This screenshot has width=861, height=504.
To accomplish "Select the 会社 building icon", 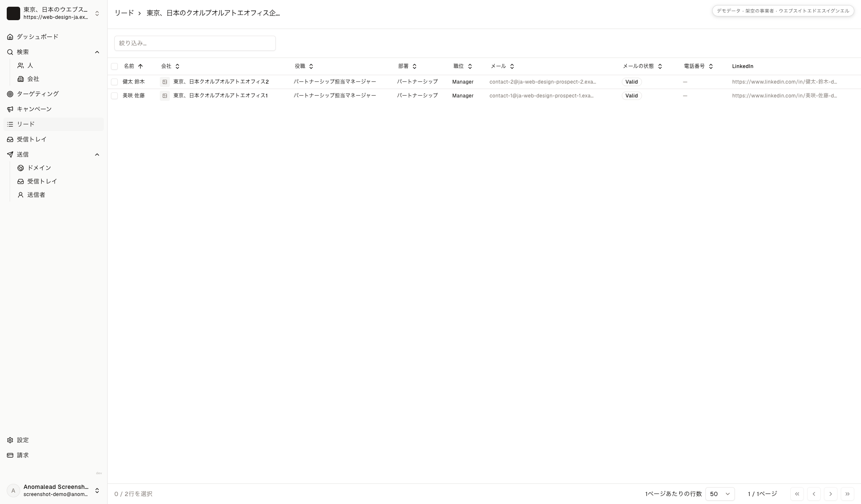I will tap(21, 79).
